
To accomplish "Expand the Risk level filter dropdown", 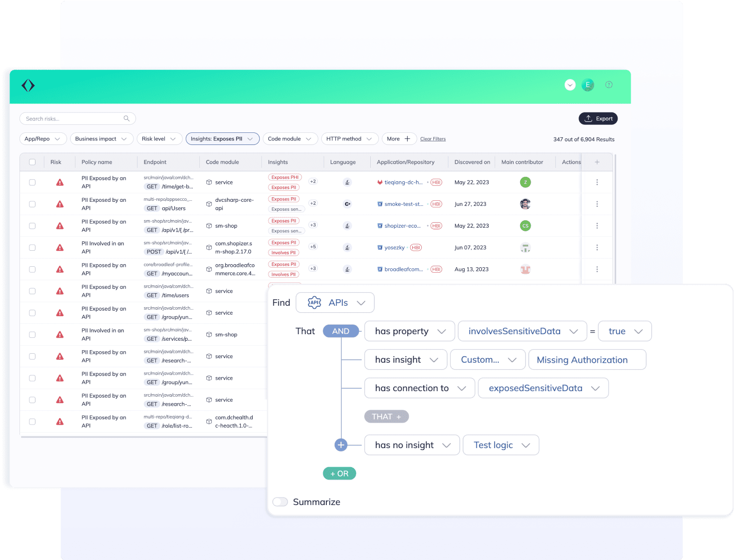I will [159, 139].
